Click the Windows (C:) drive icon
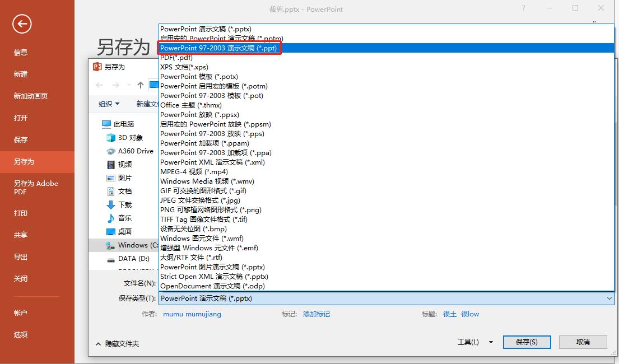The height and width of the screenshot is (364, 619). tap(110, 245)
